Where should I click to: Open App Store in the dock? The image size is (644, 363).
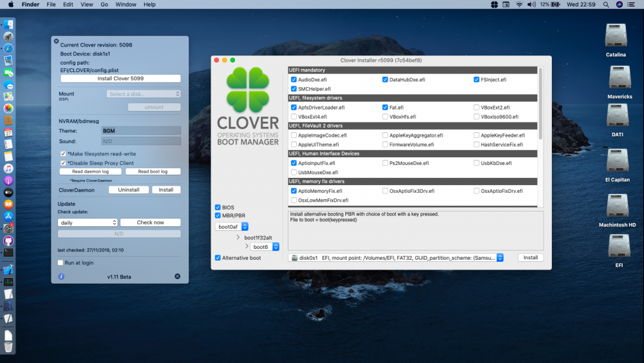(x=8, y=216)
